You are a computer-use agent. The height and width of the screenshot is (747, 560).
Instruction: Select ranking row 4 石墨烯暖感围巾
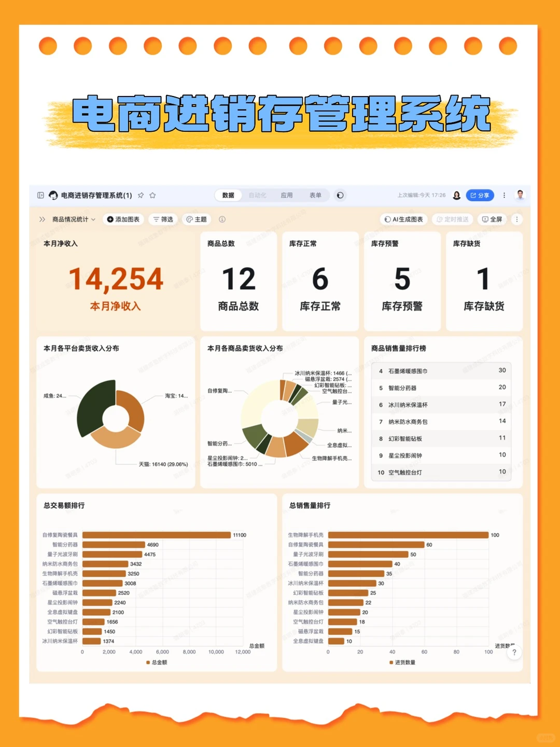click(442, 371)
